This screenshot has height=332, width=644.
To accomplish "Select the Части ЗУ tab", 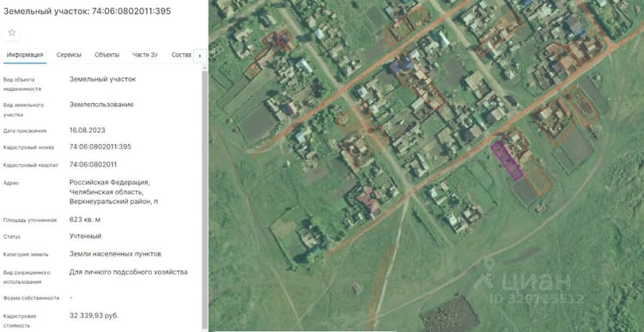I will click(145, 55).
